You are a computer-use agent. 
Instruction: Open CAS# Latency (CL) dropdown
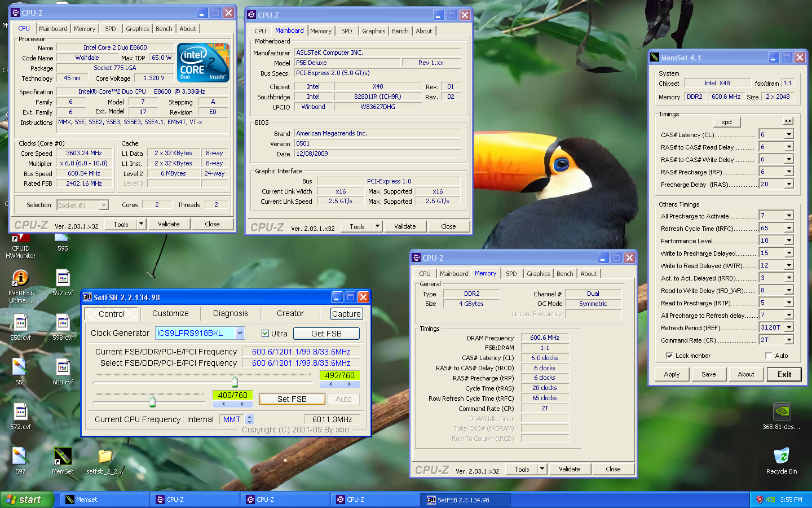pyautogui.click(x=789, y=134)
